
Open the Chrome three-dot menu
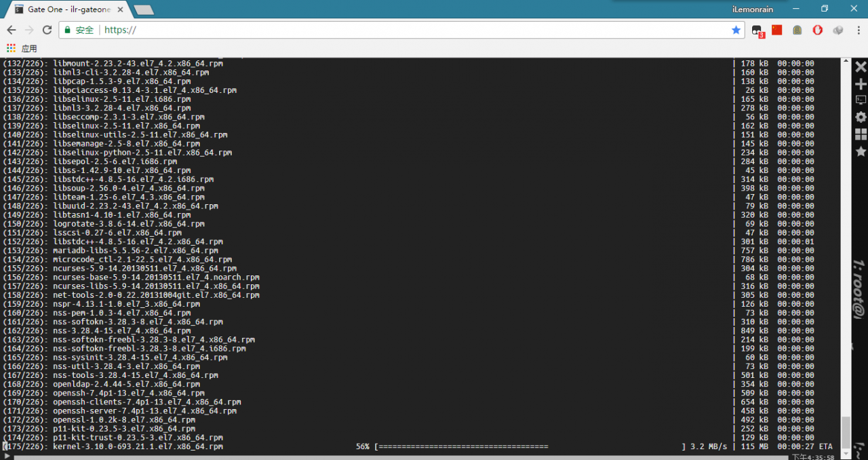(x=858, y=30)
